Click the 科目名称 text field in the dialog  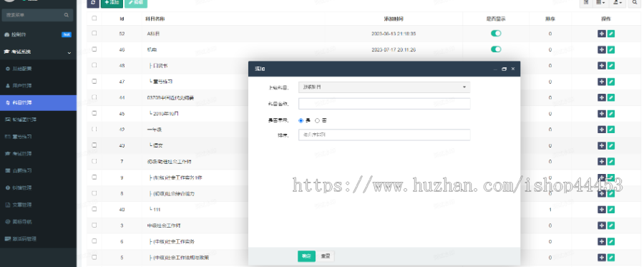384,104
